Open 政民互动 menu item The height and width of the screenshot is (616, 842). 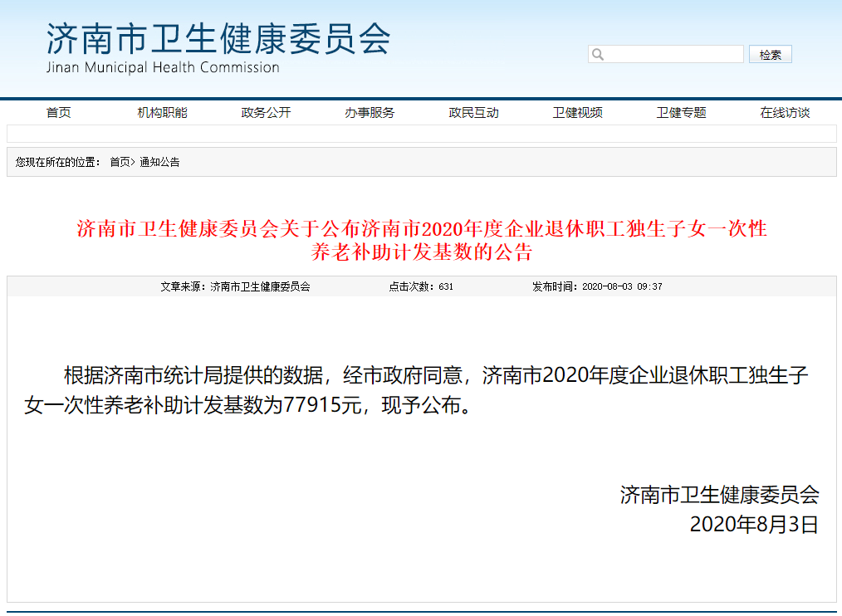(x=473, y=113)
